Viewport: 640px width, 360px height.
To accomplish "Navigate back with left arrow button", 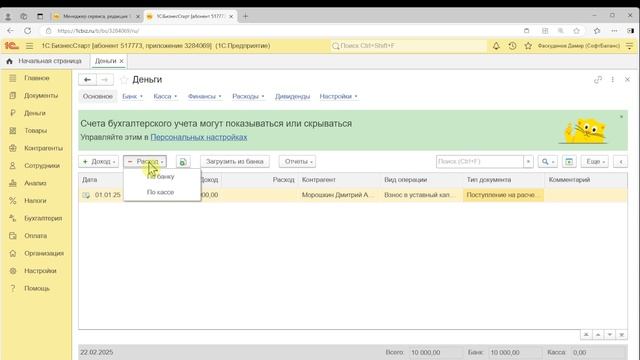I will [x=87, y=80].
